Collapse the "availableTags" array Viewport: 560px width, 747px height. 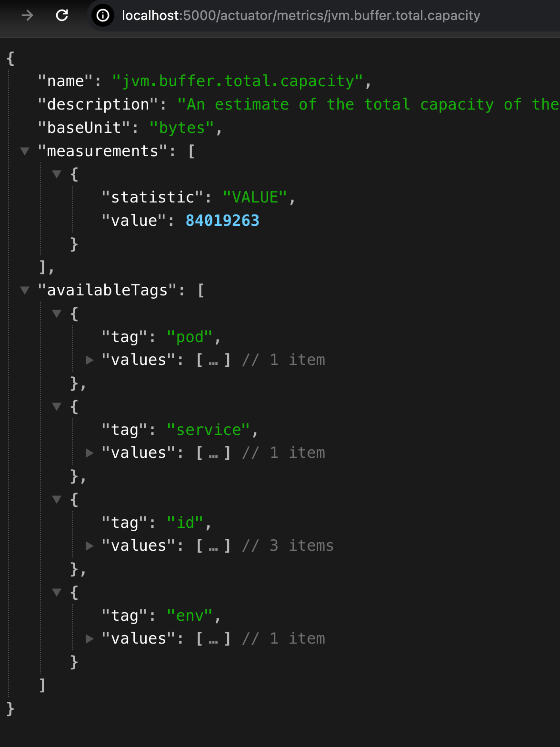click(x=25, y=291)
